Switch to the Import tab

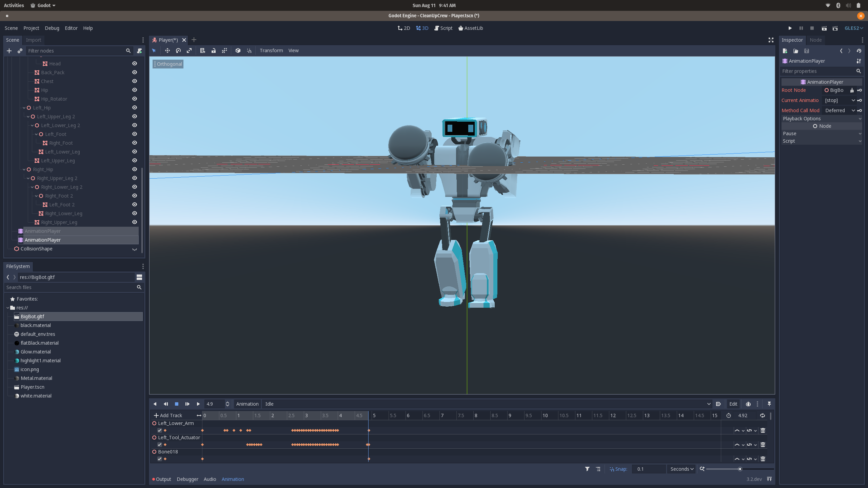tap(33, 40)
